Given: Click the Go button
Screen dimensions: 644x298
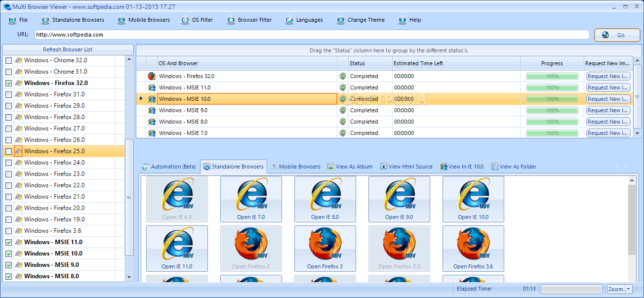Looking at the screenshot, I should click(x=617, y=35).
